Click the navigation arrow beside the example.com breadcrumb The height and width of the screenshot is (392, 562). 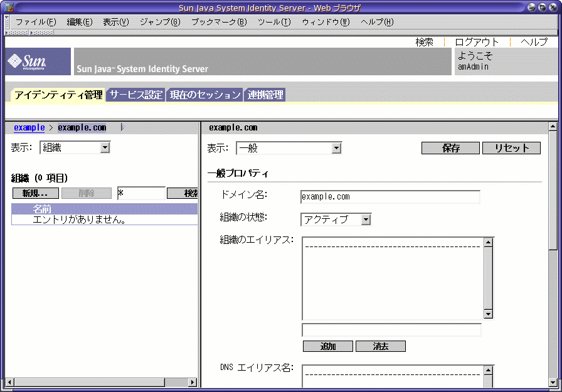(x=122, y=127)
